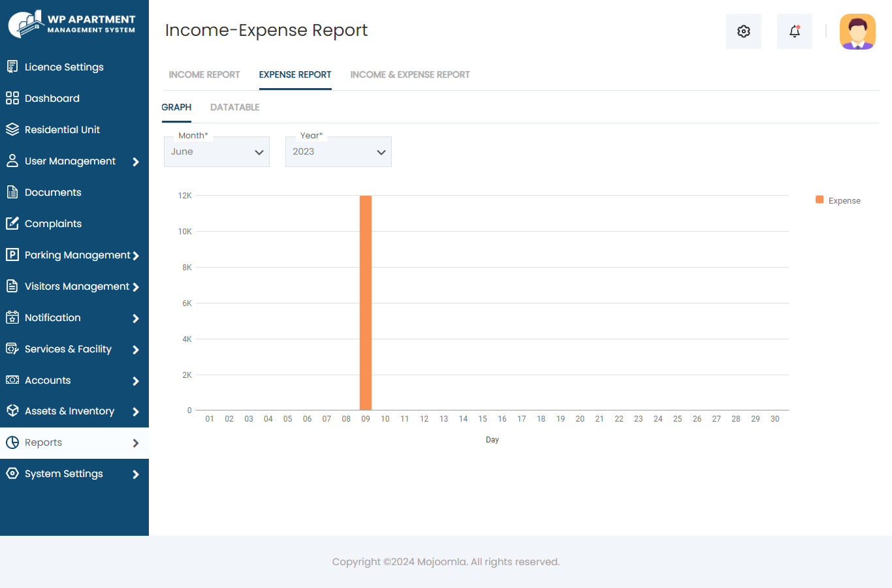Click the 'Day' axis title
Screen dimensions: 892x588
point(492,440)
